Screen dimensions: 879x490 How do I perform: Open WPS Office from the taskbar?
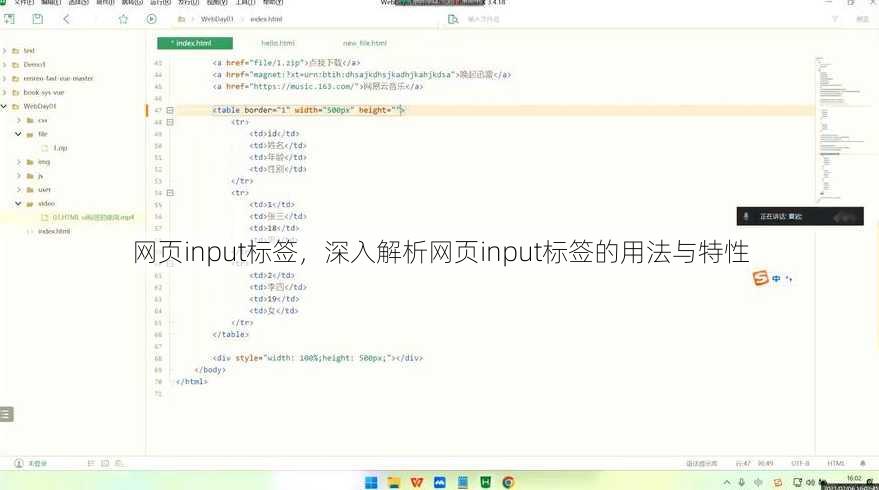pos(417,482)
